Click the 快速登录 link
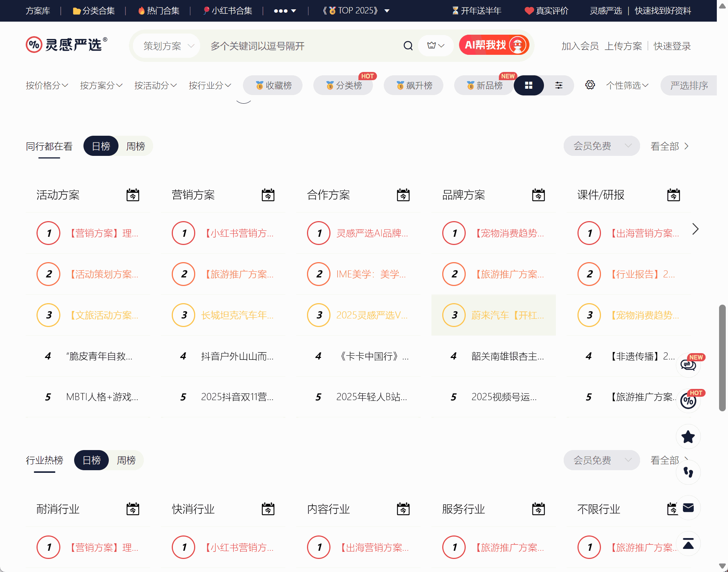 coord(672,46)
